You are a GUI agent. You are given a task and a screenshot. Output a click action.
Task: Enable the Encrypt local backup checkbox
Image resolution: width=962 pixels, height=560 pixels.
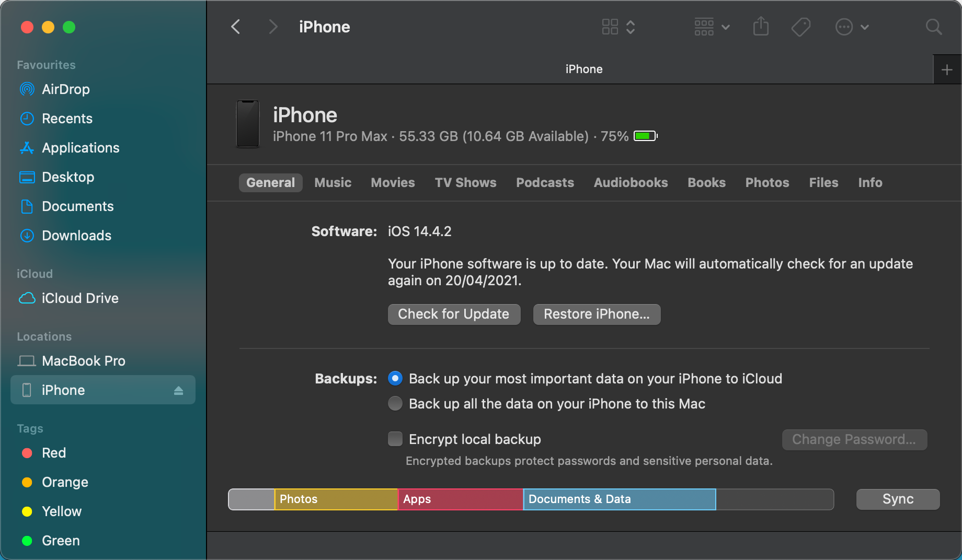coord(395,439)
